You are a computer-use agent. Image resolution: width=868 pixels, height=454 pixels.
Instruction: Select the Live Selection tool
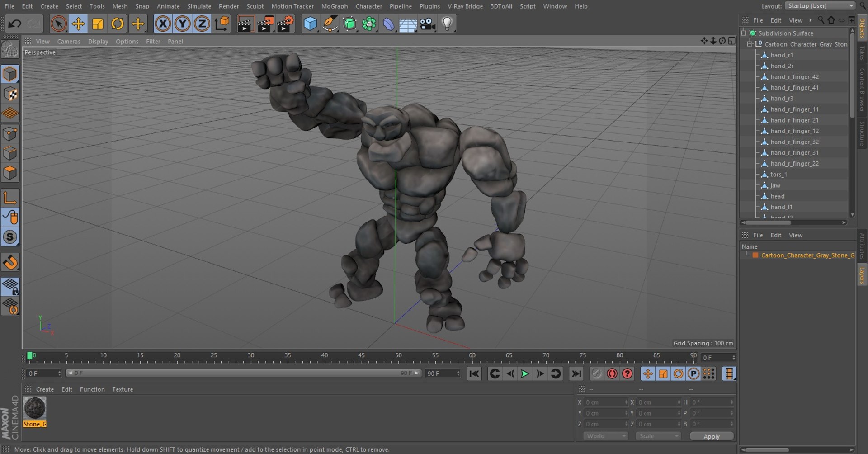click(x=58, y=24)
